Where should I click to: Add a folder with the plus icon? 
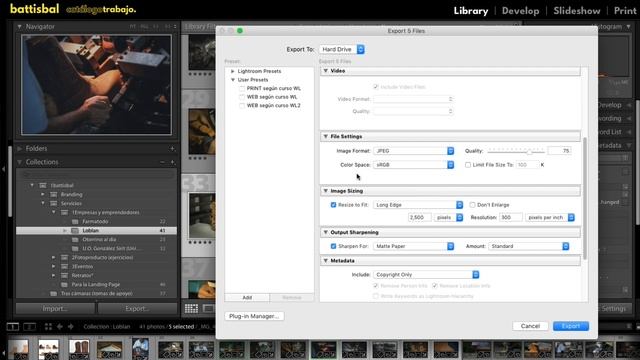tap(172, 149)
